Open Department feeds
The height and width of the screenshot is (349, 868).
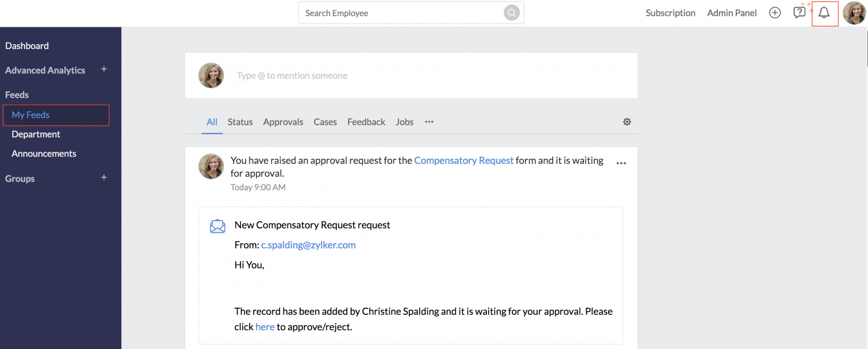[36, 134]
